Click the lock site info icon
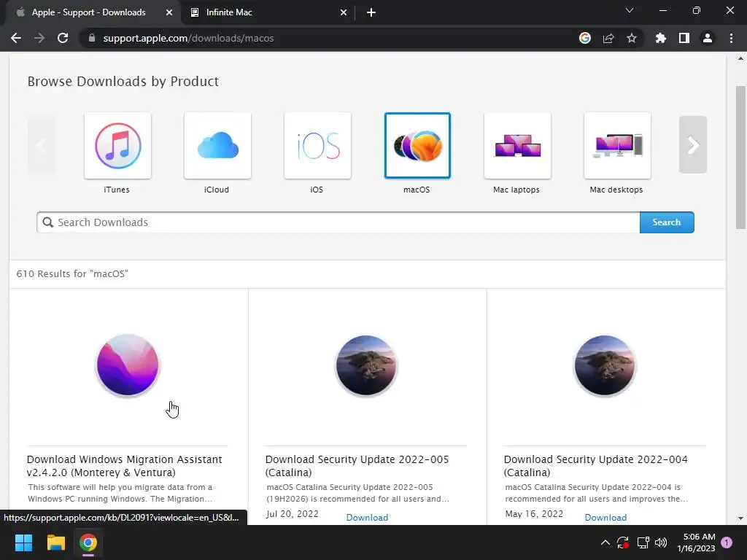Viewport: 747px width, 560px height. [92, 38]
